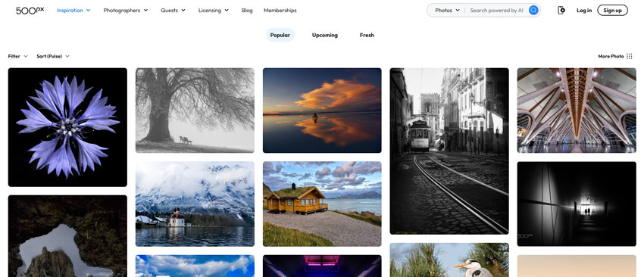Click the More Photo grid icon
Screen dimensions: 644x277
629,56
